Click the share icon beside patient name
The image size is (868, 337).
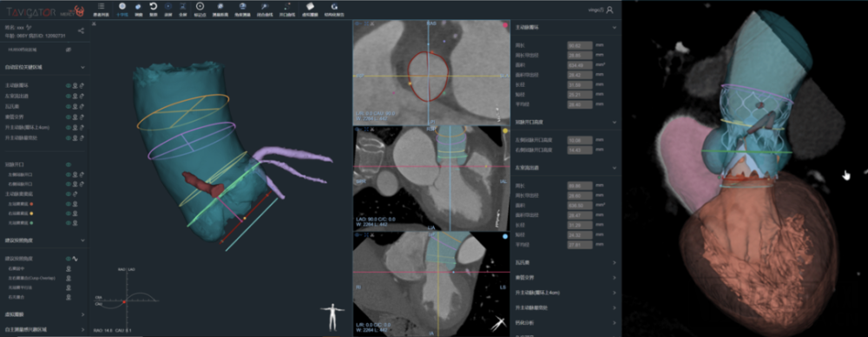coord(81,30)
